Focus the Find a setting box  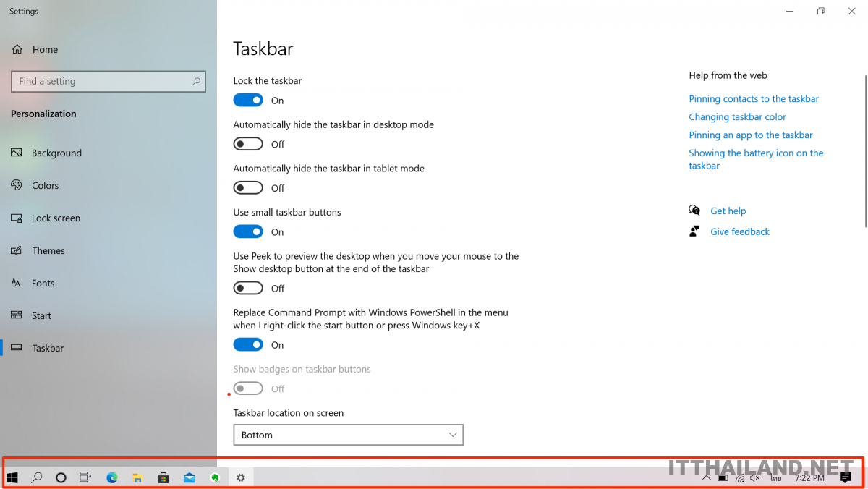(x=109, y=81)
